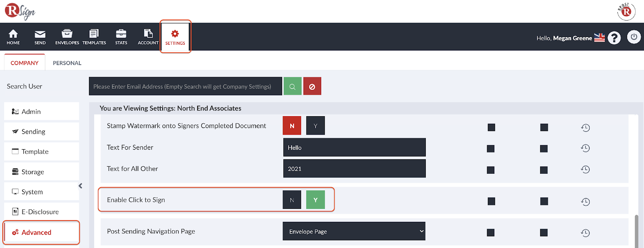Run user search with magnifier button
Screen dimensions: 644x248
pos(293,86)
